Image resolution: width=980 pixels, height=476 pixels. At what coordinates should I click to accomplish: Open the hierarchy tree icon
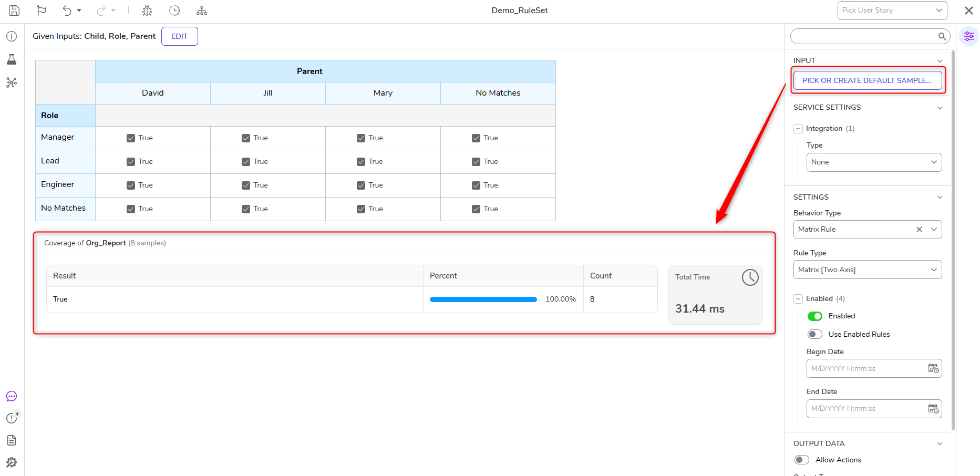[x=202, y=11]
